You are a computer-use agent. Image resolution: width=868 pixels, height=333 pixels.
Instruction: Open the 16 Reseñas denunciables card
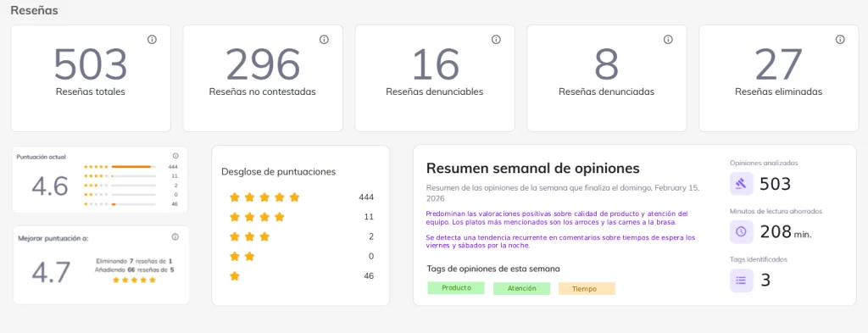point(435,78)
